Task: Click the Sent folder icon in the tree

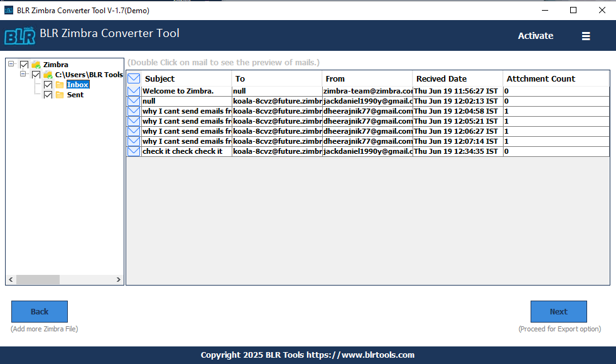Action: point(60,94)
